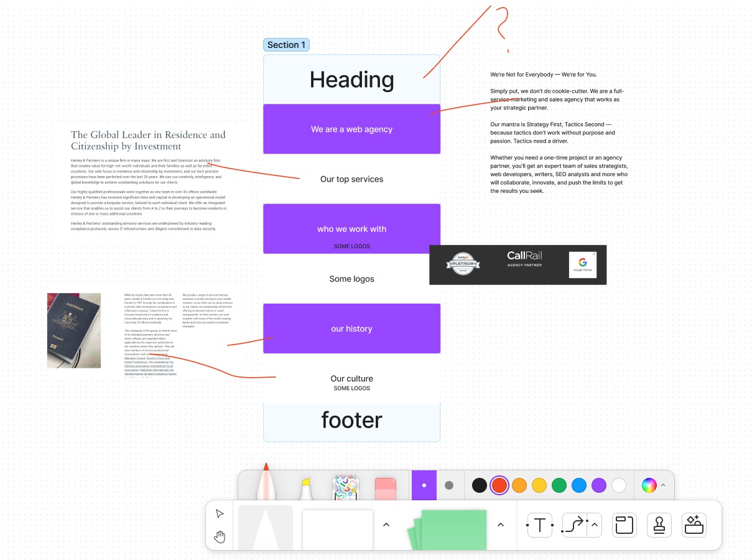Select the thick stroke size
This screenshot has width=752, height=560.
point(449,485)
